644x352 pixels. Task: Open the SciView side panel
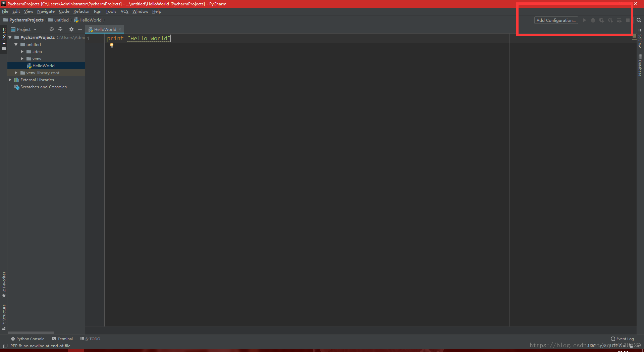[x=640, y=39]
